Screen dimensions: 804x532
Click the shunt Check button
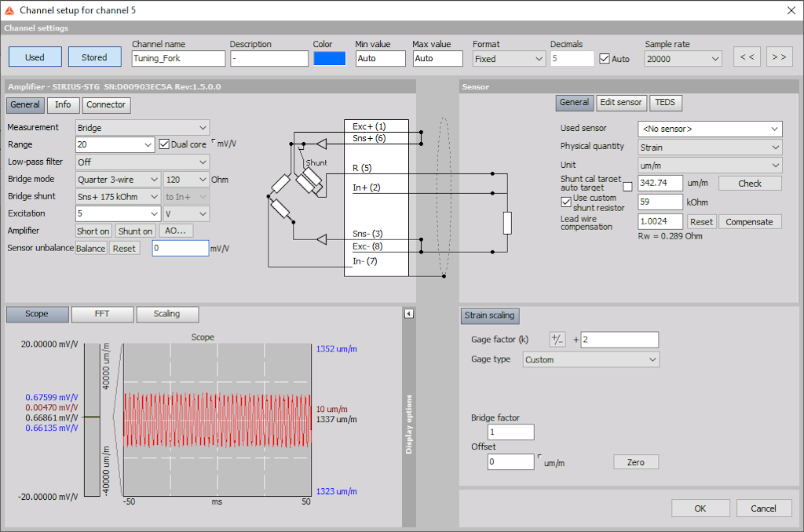[x=750, y=184]
